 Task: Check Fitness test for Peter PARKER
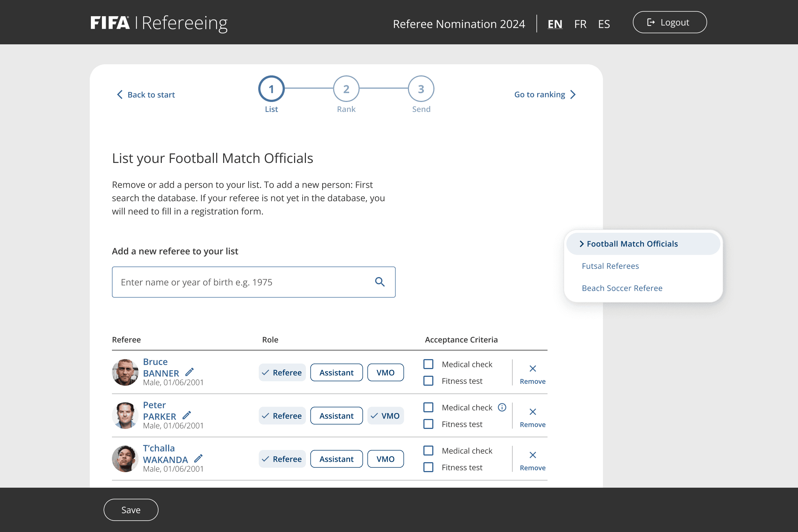(x=428, y=424)
